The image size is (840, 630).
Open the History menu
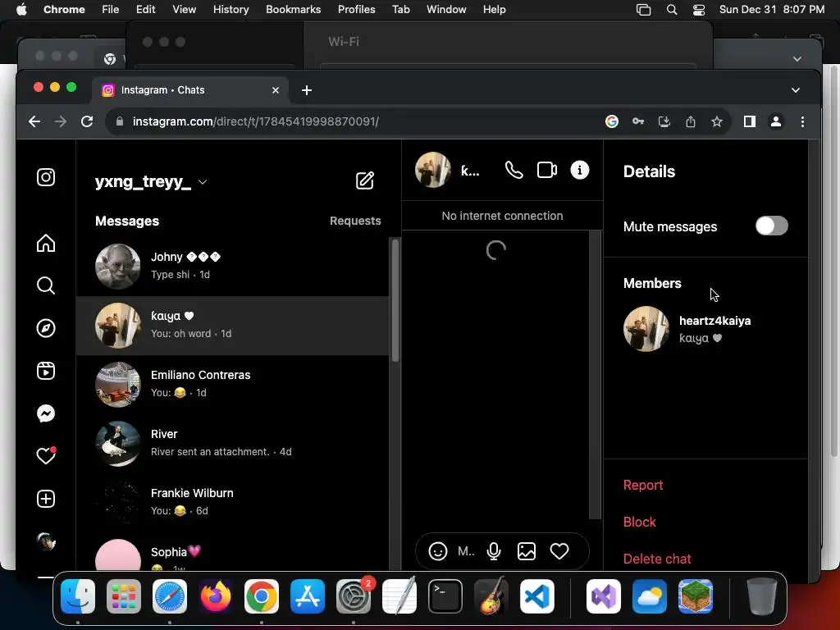231,9
